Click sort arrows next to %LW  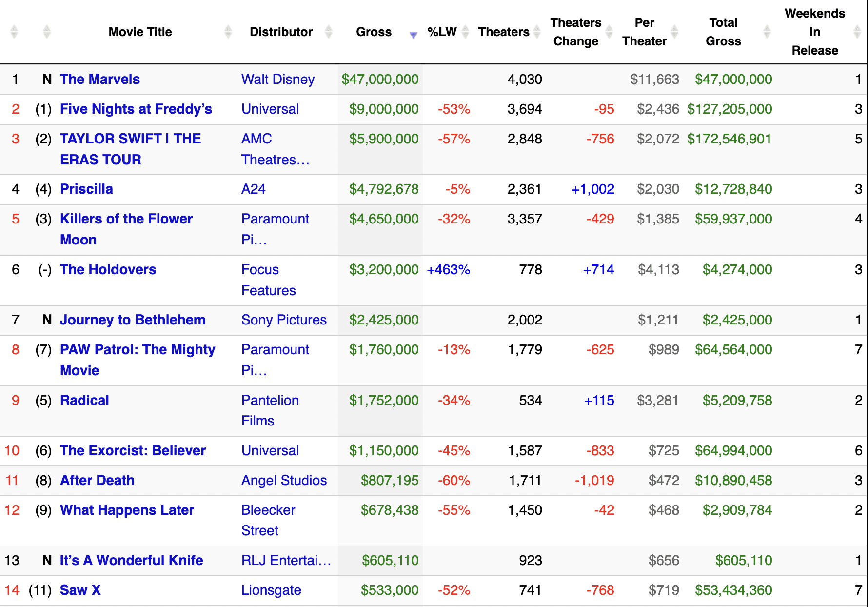coord(465,32)
